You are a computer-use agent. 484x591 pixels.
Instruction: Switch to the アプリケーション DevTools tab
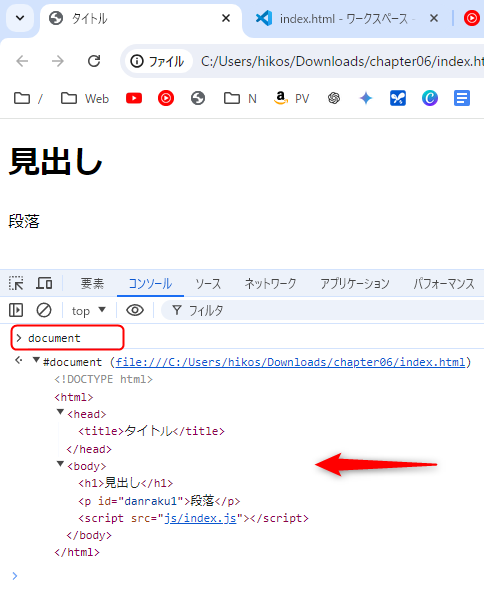pyautogui.click(x=355, y=283)
